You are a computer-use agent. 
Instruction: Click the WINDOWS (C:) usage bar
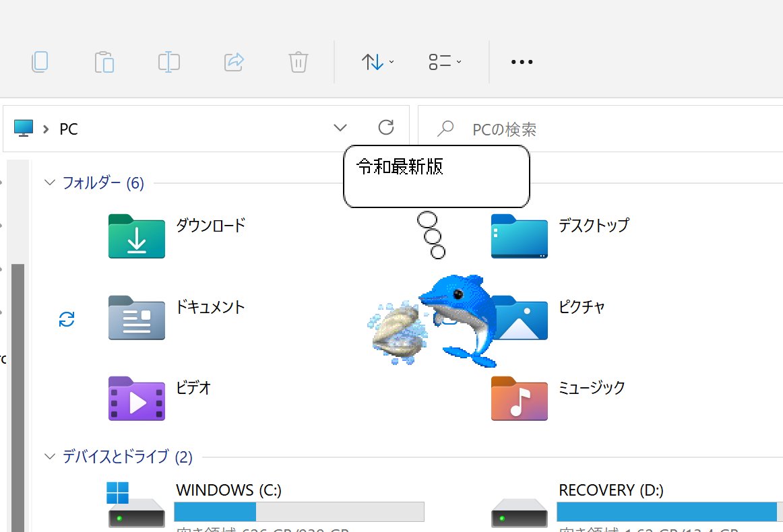tap(299, 512)
